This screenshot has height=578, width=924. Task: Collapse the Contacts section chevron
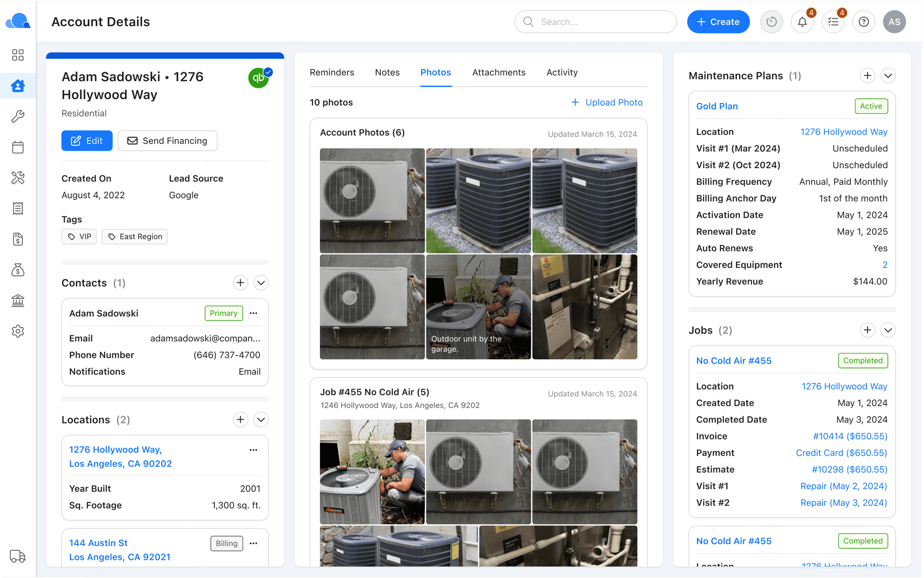tap(261, 283)
